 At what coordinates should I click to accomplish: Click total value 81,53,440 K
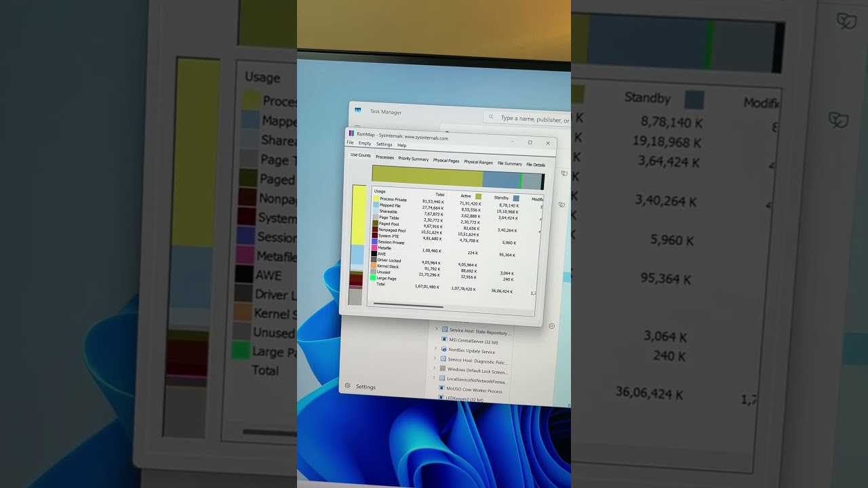[x=433, y=201]
